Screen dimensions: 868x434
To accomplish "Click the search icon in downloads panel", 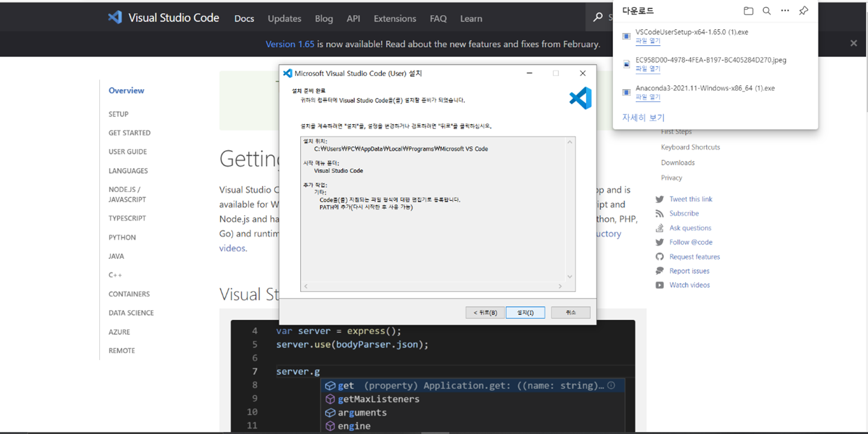I will point(767,11).
